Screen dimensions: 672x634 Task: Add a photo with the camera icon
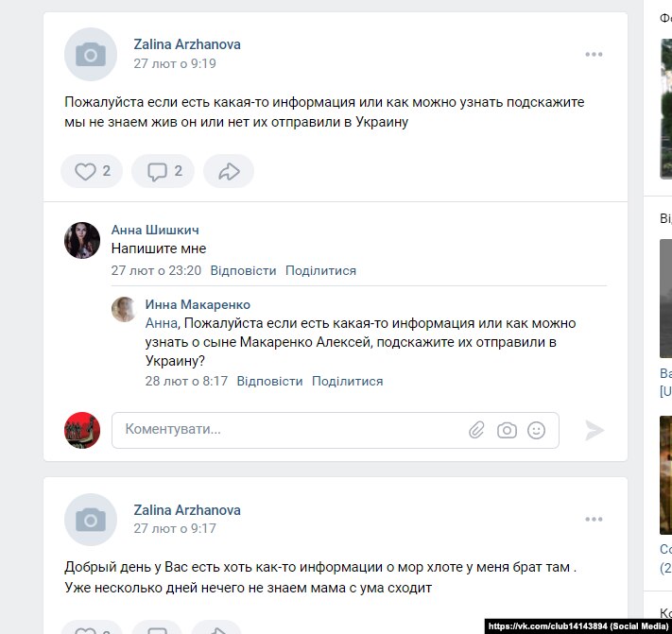pyautogui.click(x=507, y=430)
